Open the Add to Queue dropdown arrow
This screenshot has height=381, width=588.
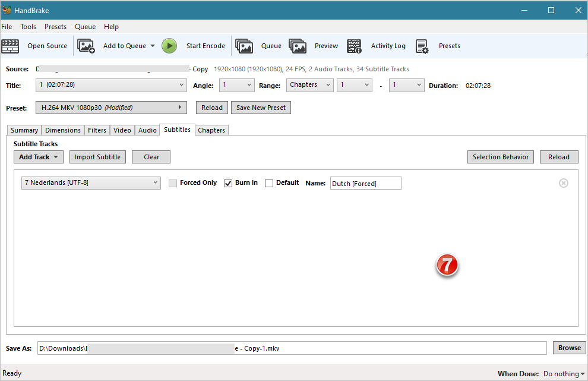point(153,46)
